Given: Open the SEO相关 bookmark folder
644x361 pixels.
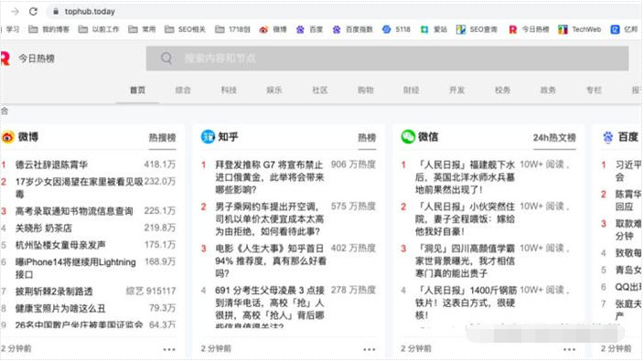Looking at the screenshot, I should pos(185,29).
